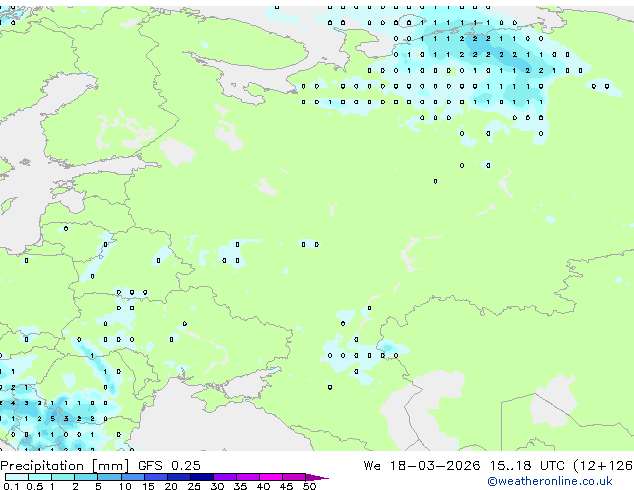Select the 0.1–0.5 mm palest cyan legend swatch

tap(17, 477)
